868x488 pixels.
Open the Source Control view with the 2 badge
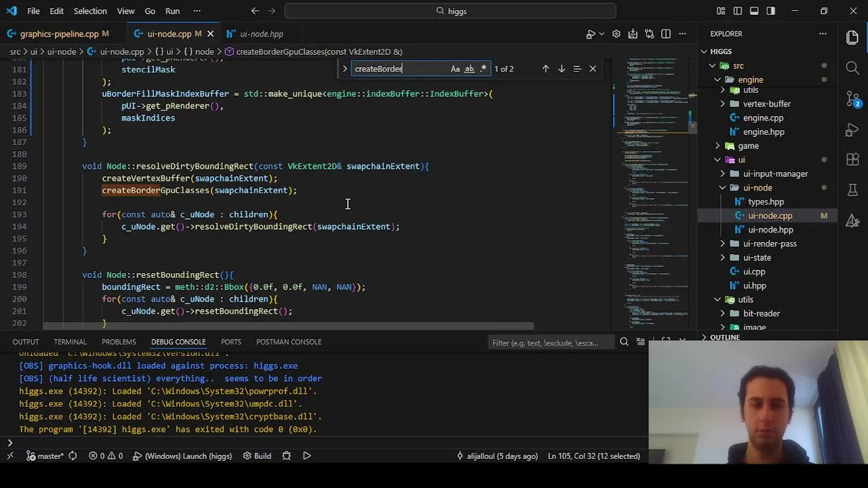tap(852, 99)
